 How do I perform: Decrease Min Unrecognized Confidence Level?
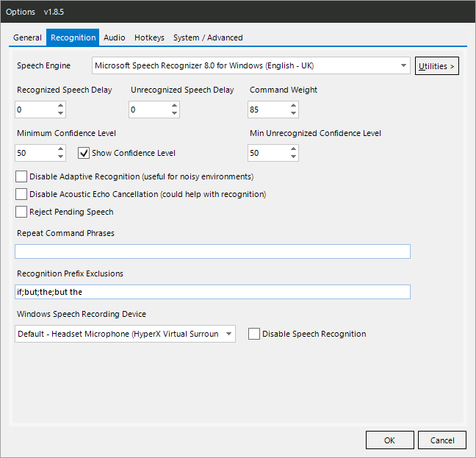[293, 157]
